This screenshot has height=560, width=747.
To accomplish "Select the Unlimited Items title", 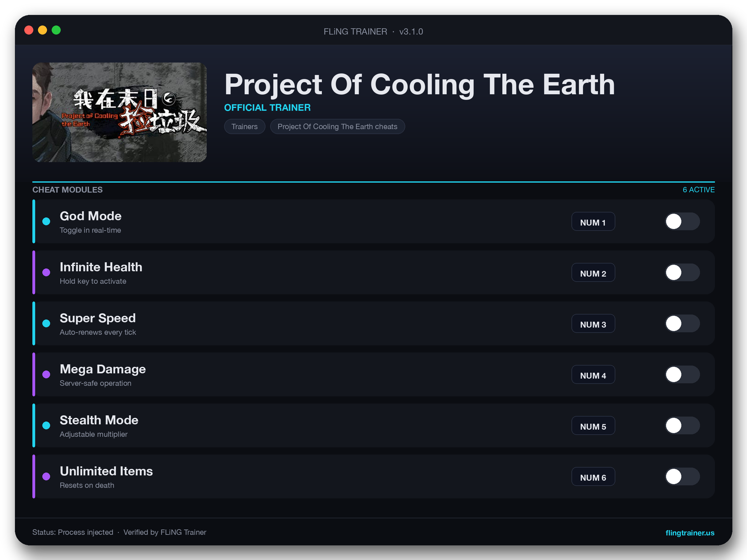I will pos(106,471).
